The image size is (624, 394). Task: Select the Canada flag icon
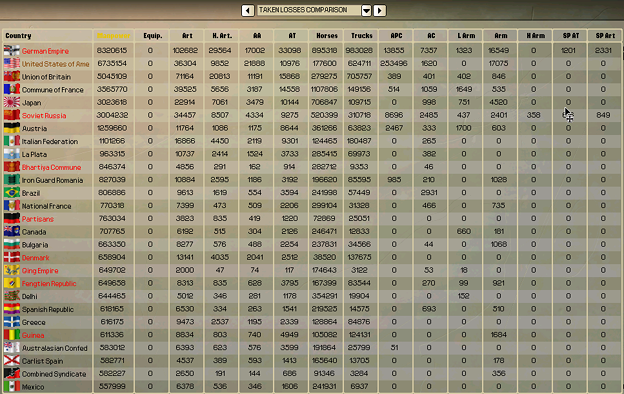pos(12,231)
